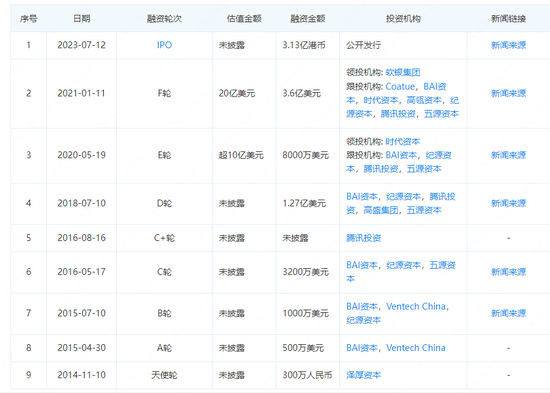Click the 日期 column header
The width and height of the screenshot is (550, 393).
pyautogui.click(x=81, y=19)
